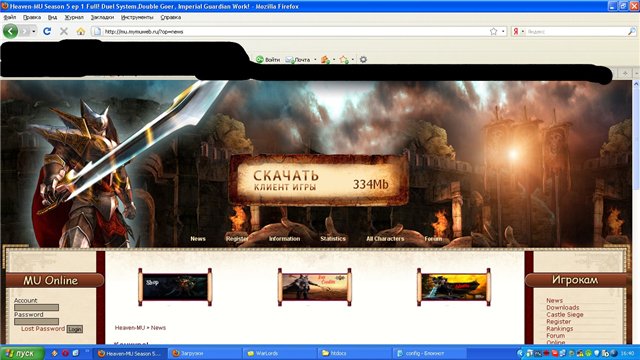Click the Login button
The width and height of the screenshot is (640, 360).
(75, 329)
